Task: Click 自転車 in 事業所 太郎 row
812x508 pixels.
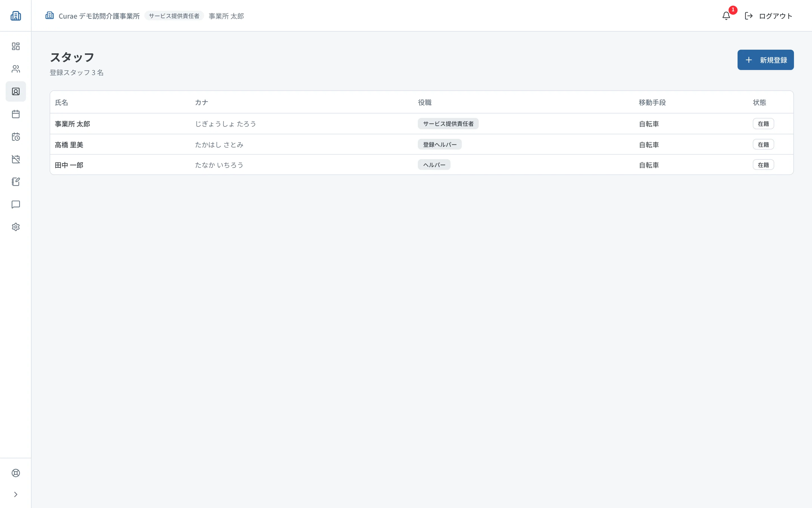Action: coord(649,124)
